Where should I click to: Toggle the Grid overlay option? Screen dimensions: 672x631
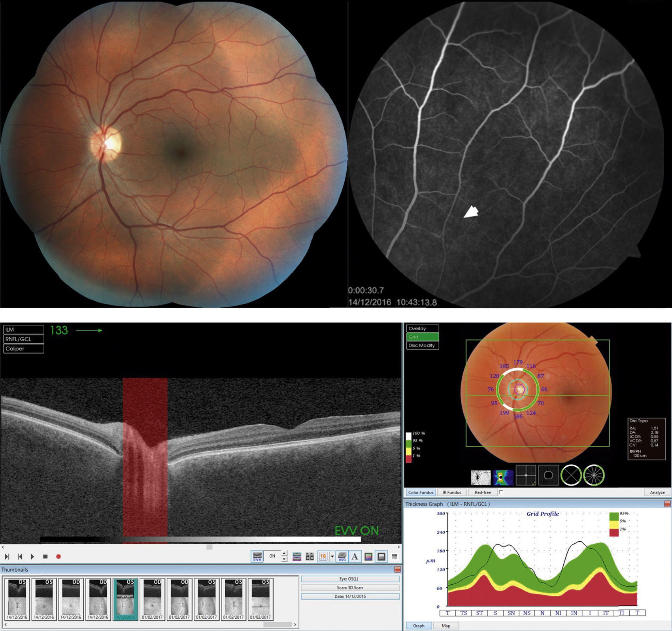422,337
